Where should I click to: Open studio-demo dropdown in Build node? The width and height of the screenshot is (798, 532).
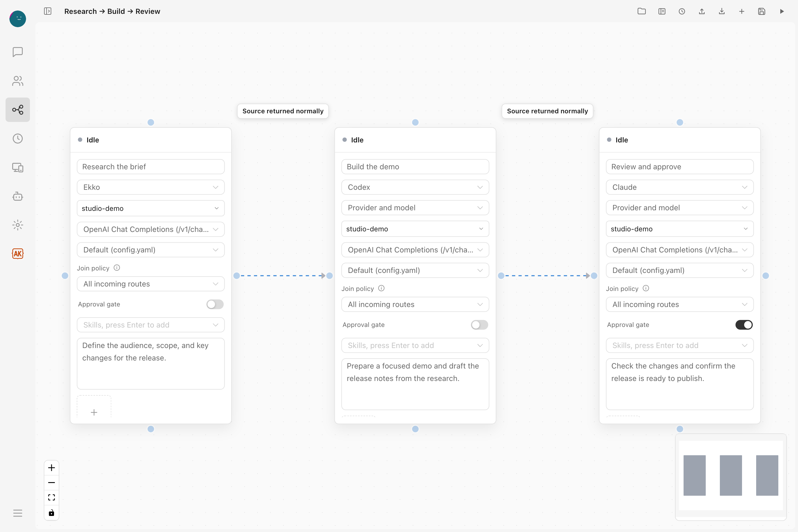(415, 229)
